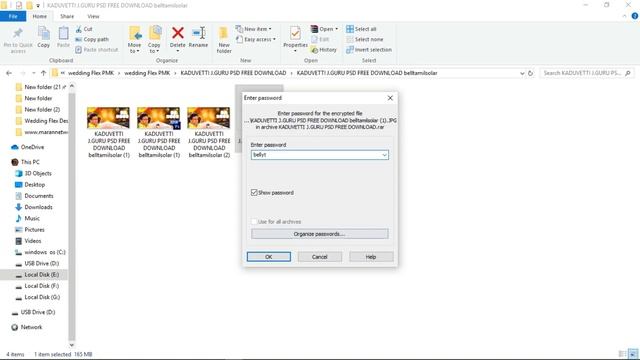Screen dimensions: 640x360
Task: Select the Copy path command
Action: 92,40
